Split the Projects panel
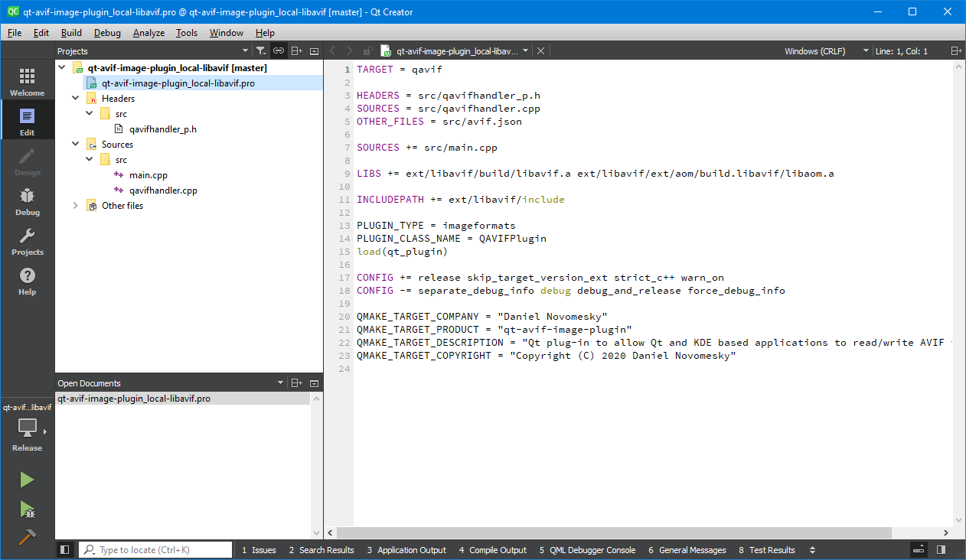Screen dimensions: 966x560 tap(297, 50)
